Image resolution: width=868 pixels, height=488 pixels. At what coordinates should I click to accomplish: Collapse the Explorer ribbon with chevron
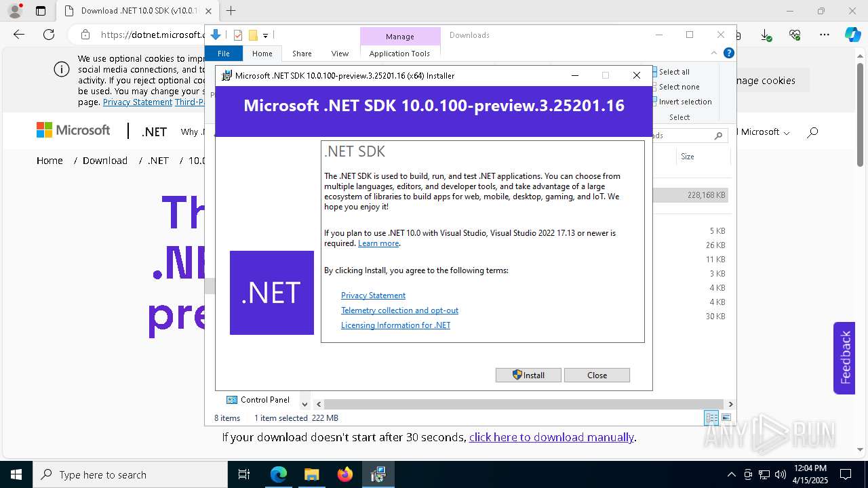[714, 53]
